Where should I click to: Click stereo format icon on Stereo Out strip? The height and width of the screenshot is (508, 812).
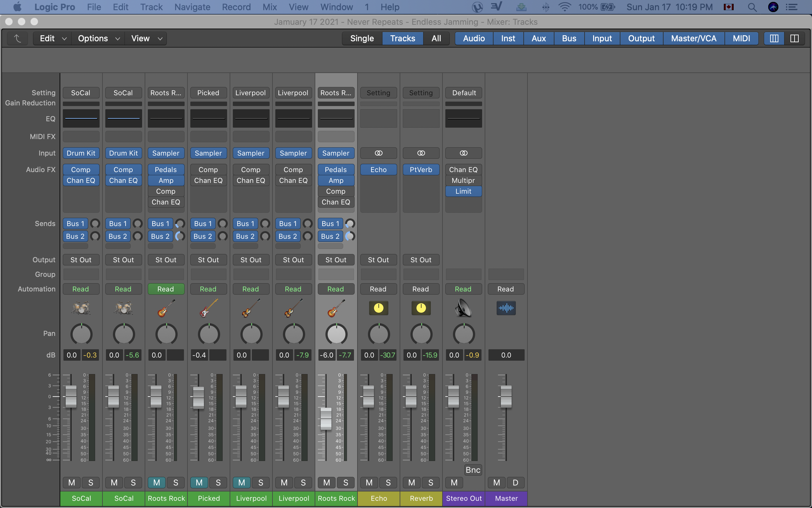coord(463,153)
